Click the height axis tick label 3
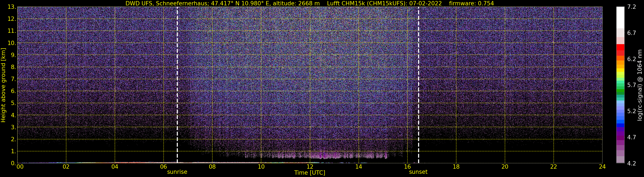The image size is (644, 177). 13,127
